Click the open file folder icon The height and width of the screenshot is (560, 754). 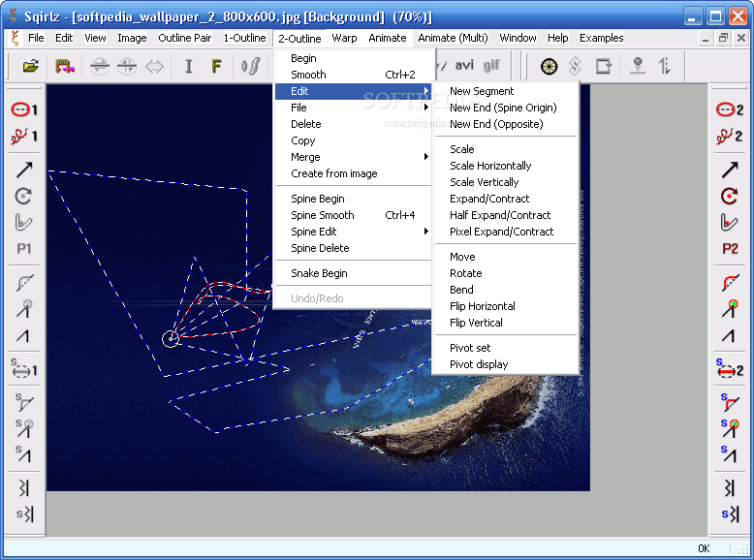[x=30, y=66]
